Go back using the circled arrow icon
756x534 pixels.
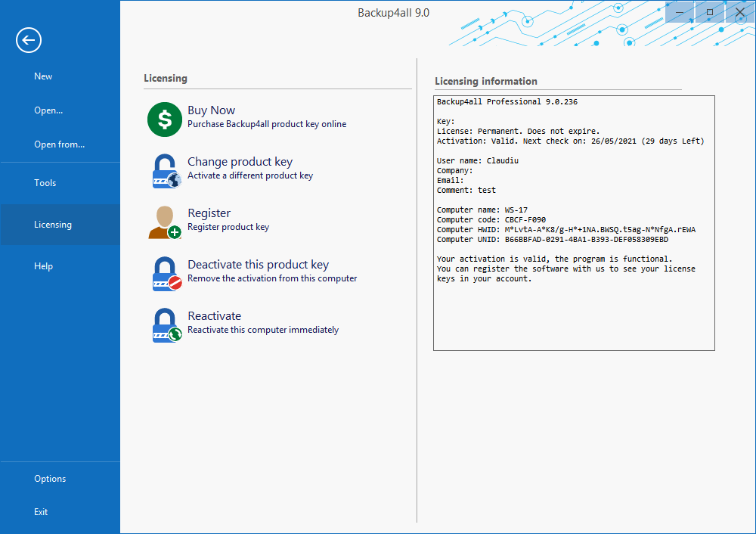click(x=29, y=40)
